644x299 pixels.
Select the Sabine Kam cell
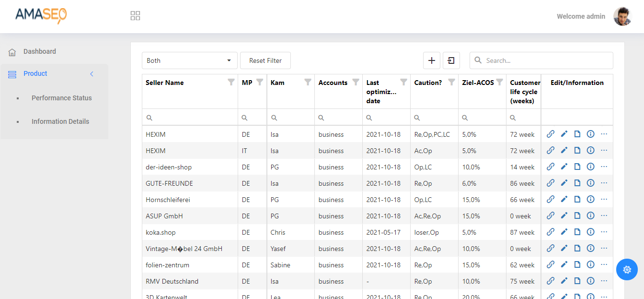pyautogui.click(x=291, y=265)
